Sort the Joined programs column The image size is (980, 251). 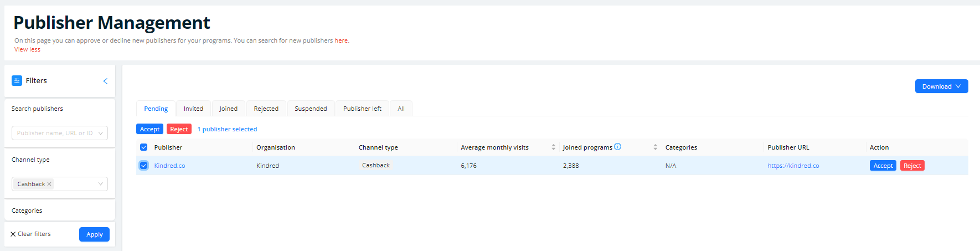point(655,147)
